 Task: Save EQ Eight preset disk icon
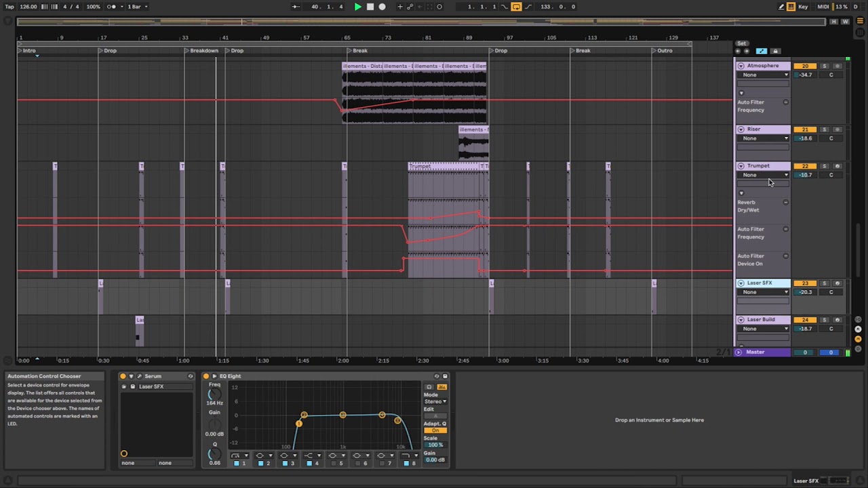tap(445, 376)
